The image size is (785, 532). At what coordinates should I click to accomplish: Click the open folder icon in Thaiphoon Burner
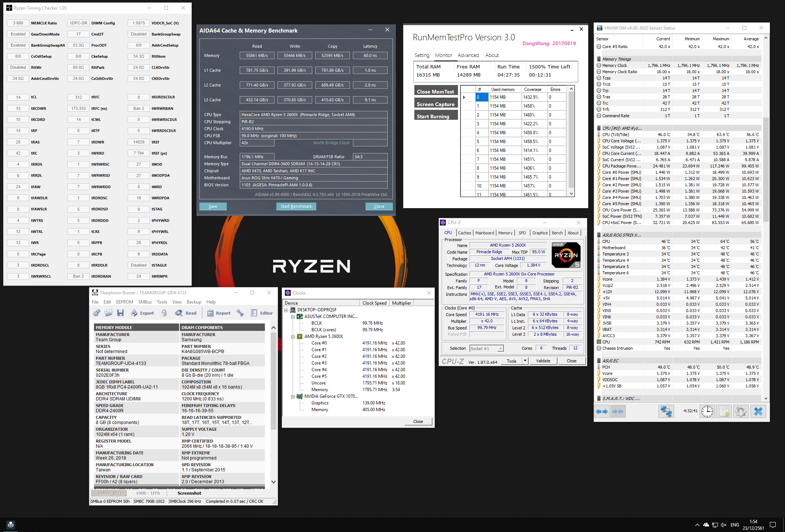click(108, 313)
